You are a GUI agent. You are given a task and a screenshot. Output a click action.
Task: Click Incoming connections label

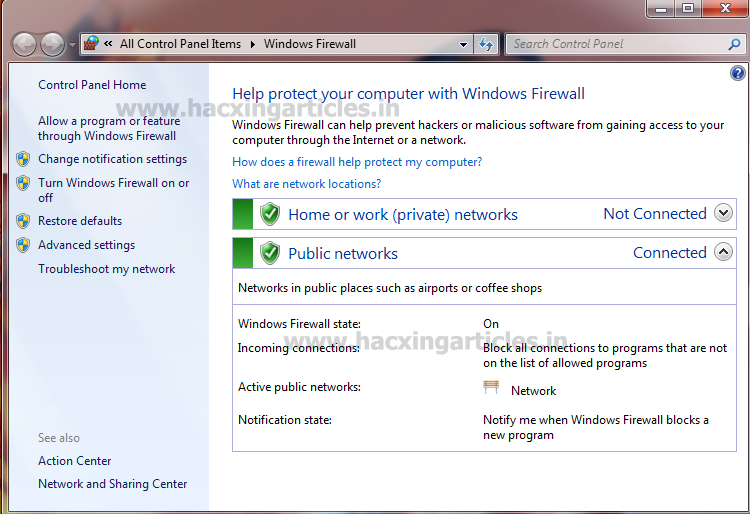coord(299,348)
